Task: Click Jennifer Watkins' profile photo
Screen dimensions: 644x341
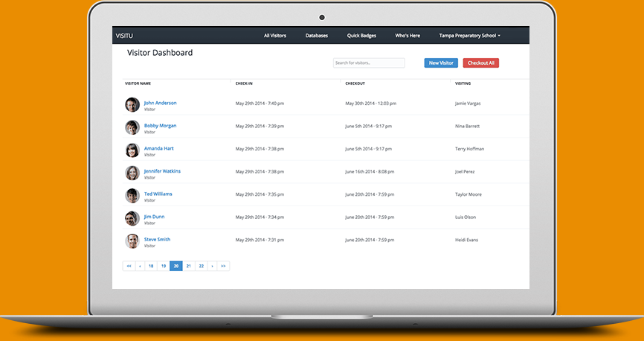Action: click(132, 173)
